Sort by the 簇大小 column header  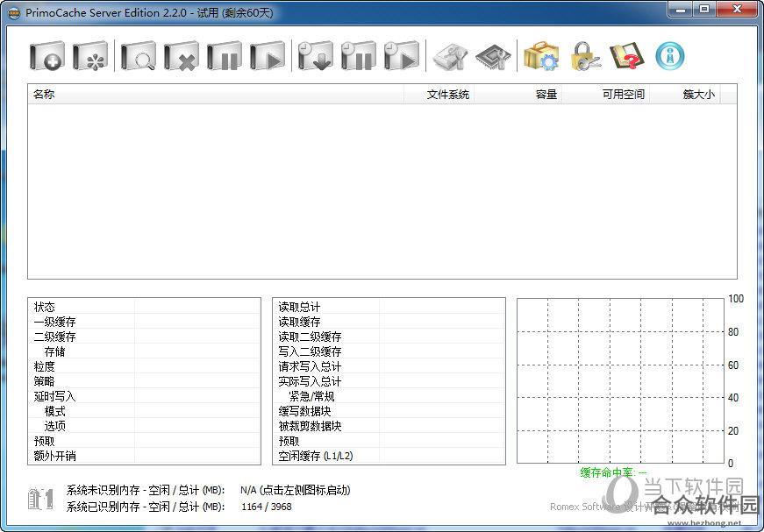tap(684, 94)
